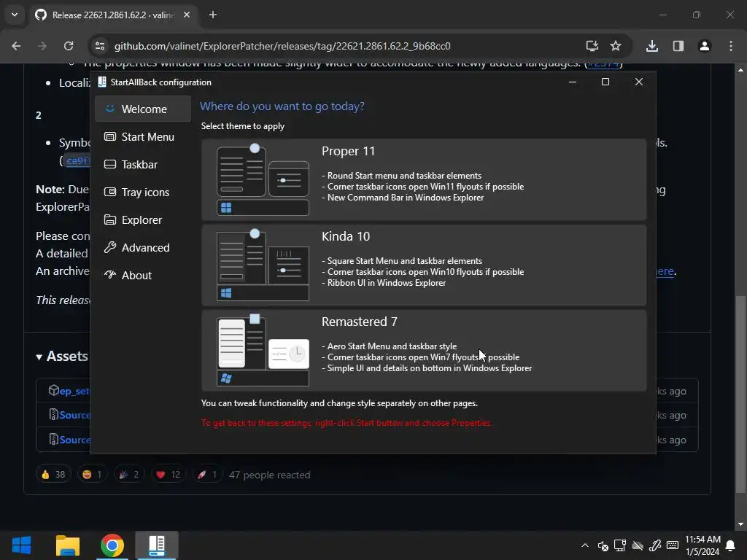Open a new Chrome tab

point(213,15)
